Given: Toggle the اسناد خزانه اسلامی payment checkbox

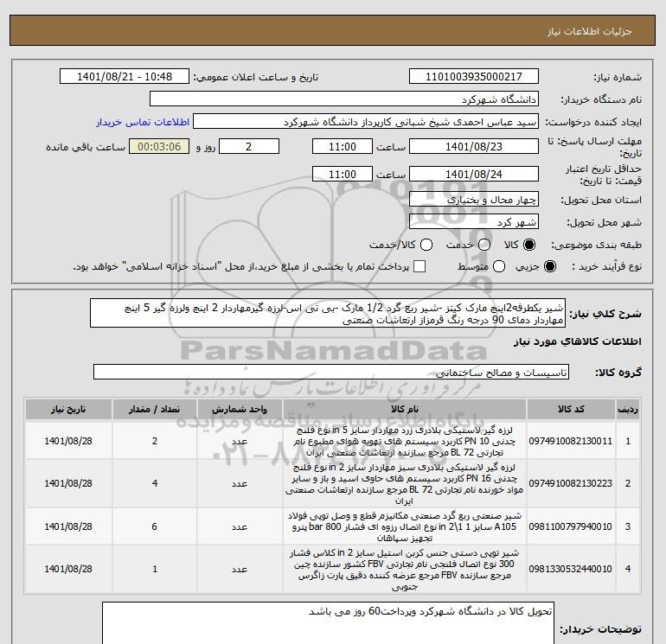Looking at the screenshot, I should pos(419,266).
